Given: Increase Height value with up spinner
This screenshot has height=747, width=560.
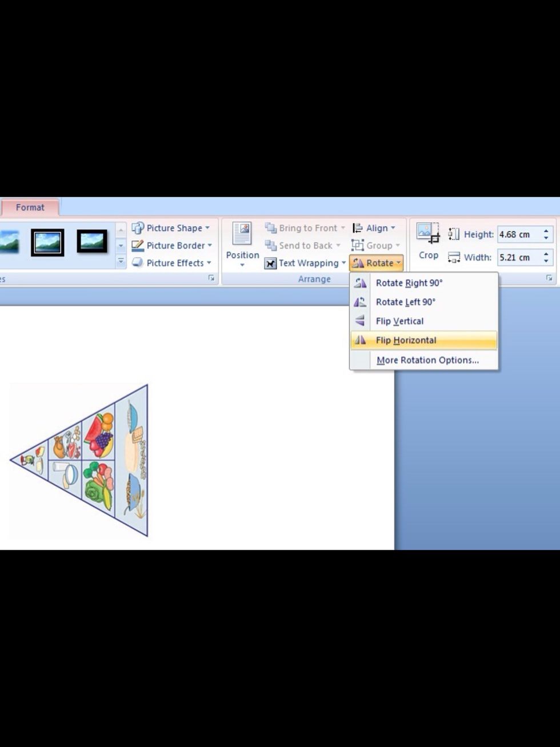Looking at the screenshot, I should pyautogui.click(x=546, y=231).
